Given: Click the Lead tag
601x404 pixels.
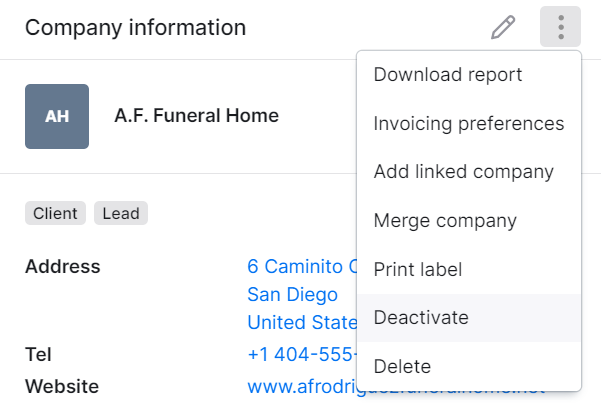Looking at the screenshot, I should [x=121, y=213].
